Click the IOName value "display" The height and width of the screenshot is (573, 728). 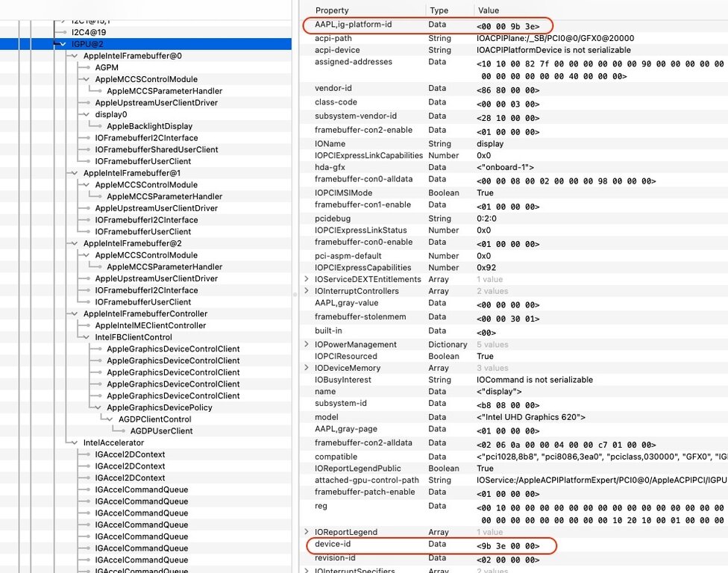pyautogui.click(x=490, y=143)
